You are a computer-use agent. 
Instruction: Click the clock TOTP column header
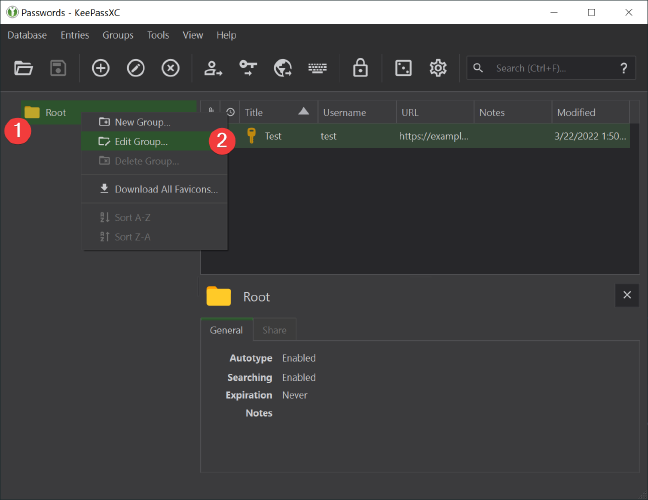coord(230,112)
